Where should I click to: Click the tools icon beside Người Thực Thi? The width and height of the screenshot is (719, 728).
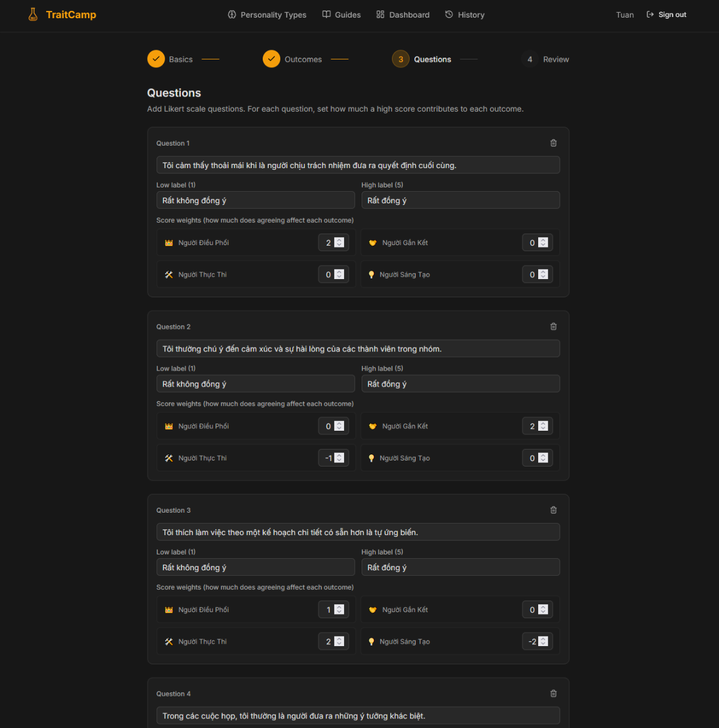(169, 274)
